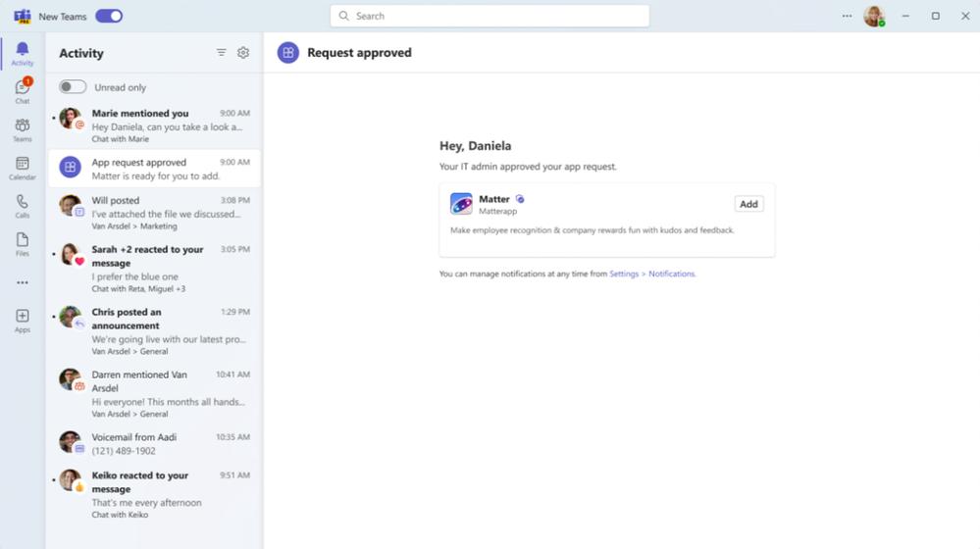Click "Van Arsdel > Marketing" text
Image resolution: width=980 pixels, height=549 pixels.
pyautogui.click(x=134, y=226)
